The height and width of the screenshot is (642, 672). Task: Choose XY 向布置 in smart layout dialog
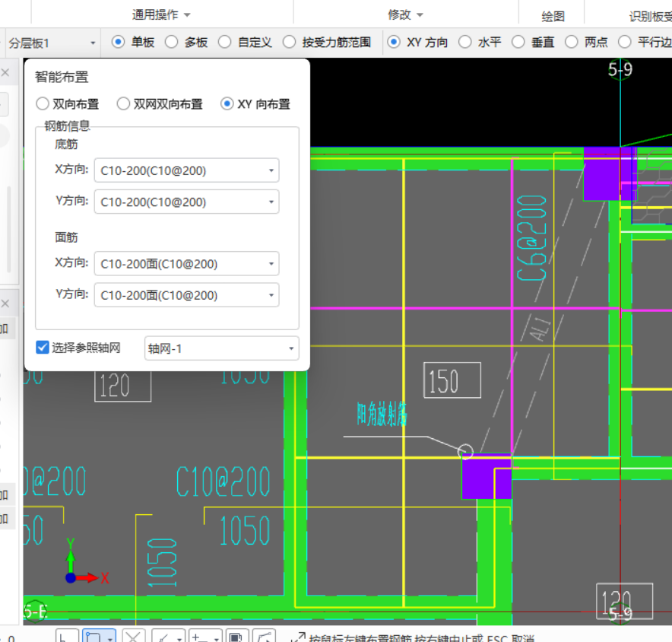pos(227,103)
